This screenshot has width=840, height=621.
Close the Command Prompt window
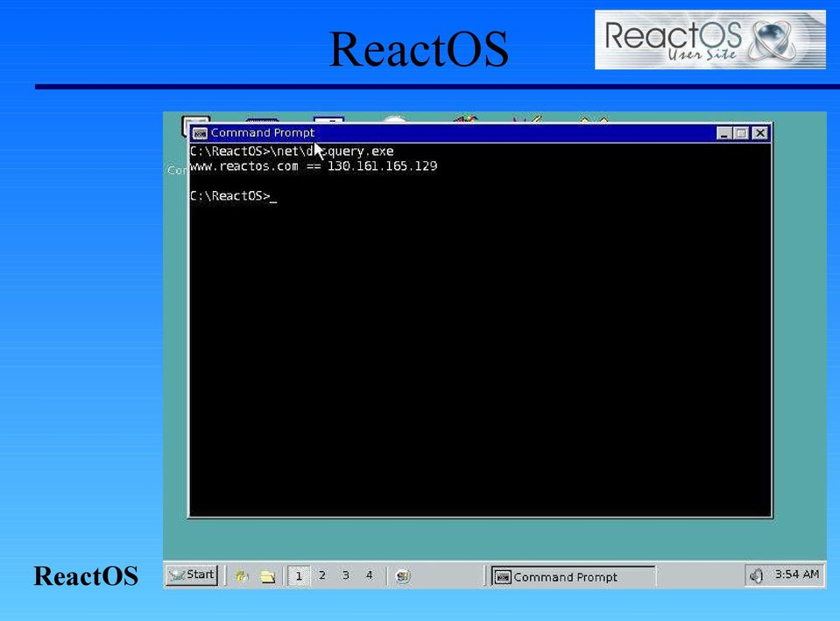pos(760,133)
